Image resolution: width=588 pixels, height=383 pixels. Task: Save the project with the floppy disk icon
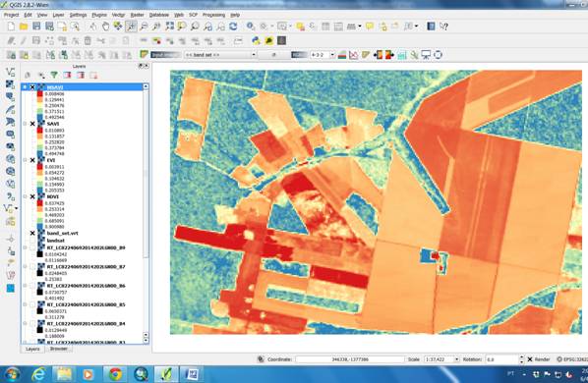pyautogui.click(x=36, y=27)
